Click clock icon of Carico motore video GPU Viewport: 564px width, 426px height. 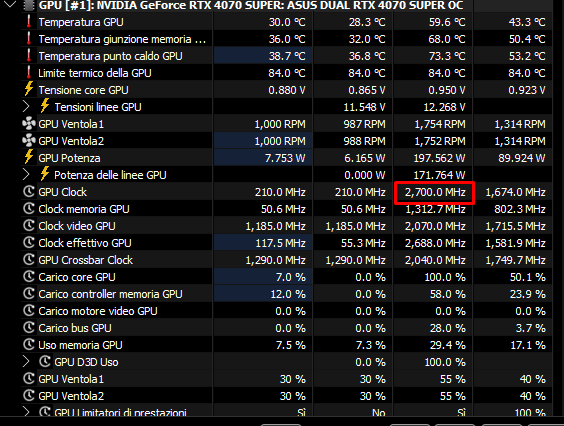pos(29,310)
